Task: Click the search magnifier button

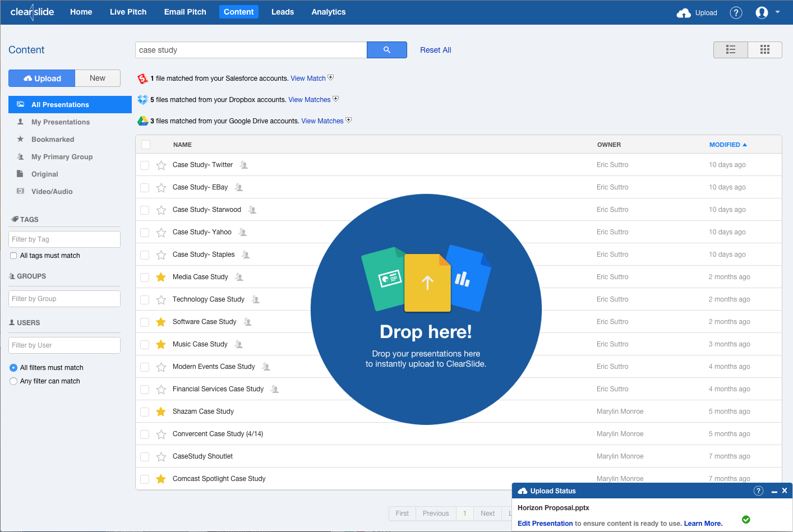Action: pos(386,50)
